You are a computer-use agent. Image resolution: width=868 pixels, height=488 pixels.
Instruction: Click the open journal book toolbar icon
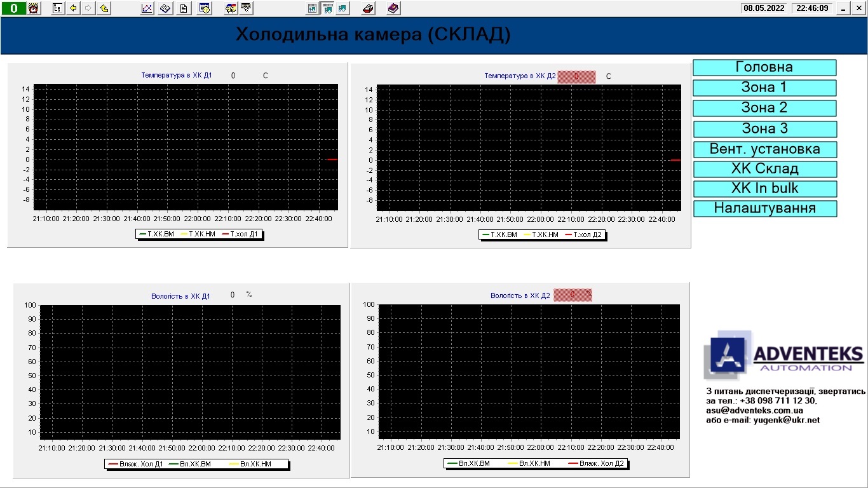click(x=165, y=8)
